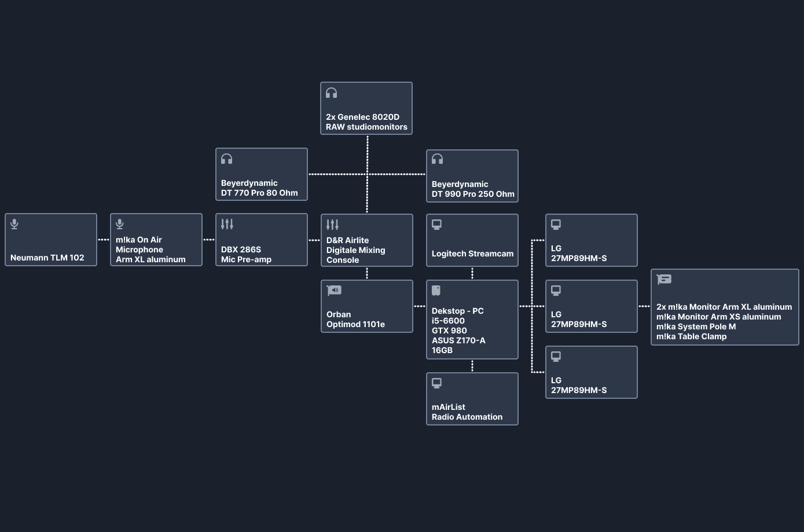Click the monitor icon on mAirList card

coord(437,383)
